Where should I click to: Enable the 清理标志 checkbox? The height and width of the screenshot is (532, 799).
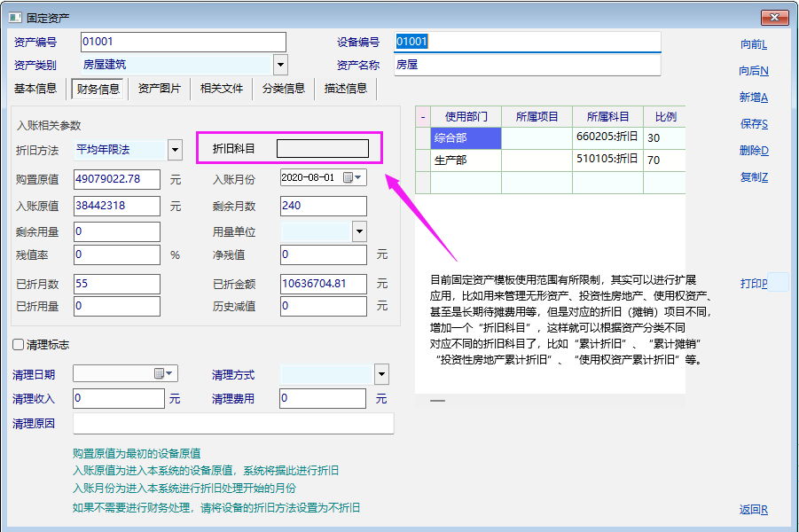coord(19,344)
